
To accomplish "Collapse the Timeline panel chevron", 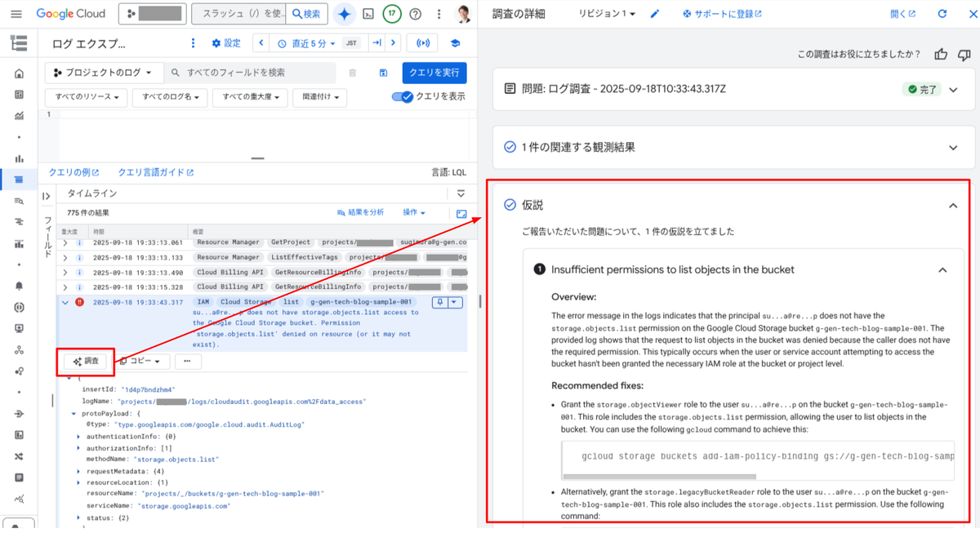I will point(461,194).
